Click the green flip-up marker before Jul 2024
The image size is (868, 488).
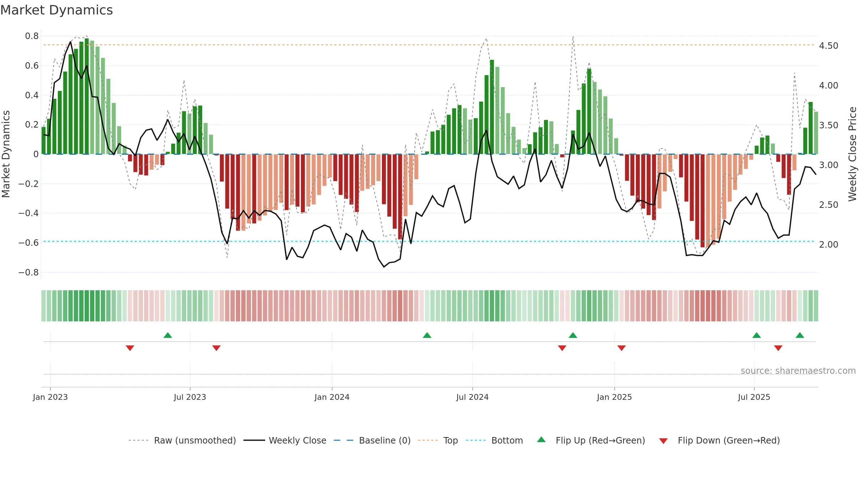(427, 335)
